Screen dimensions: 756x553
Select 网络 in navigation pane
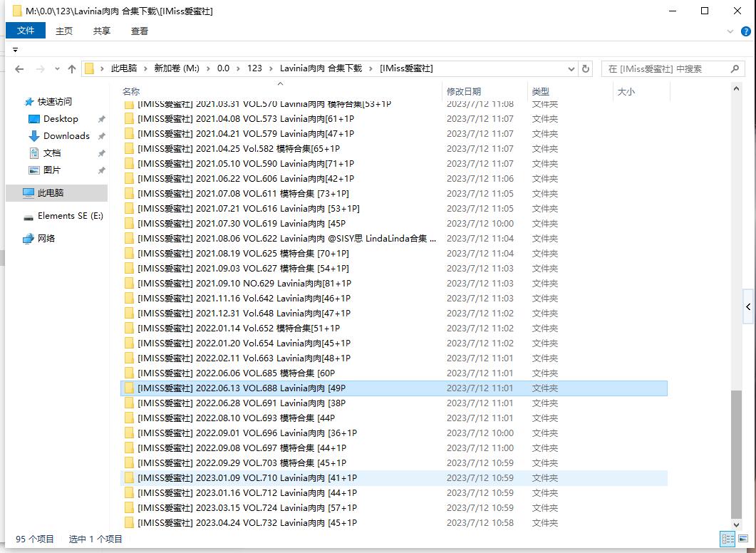[x=46, y=239]
